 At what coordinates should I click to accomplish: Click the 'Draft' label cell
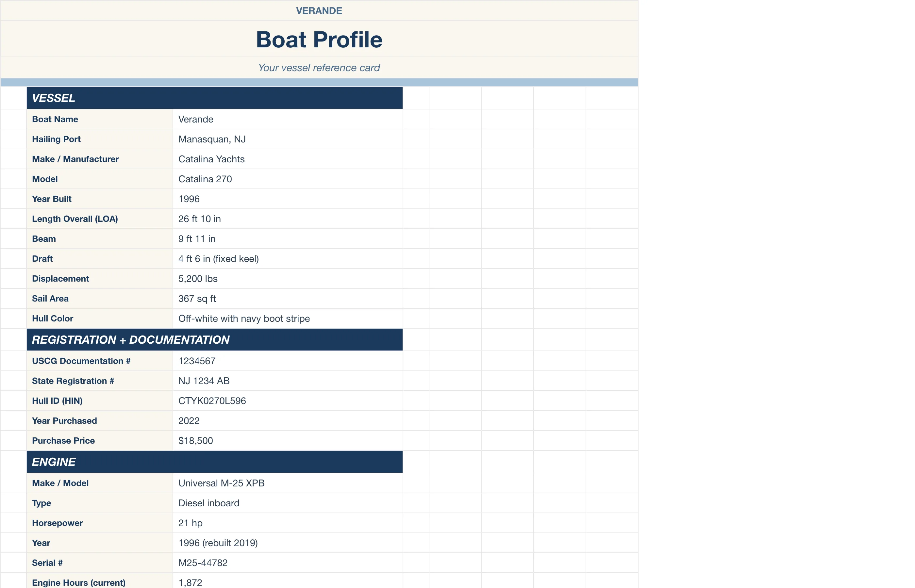[x=100, y=258]
